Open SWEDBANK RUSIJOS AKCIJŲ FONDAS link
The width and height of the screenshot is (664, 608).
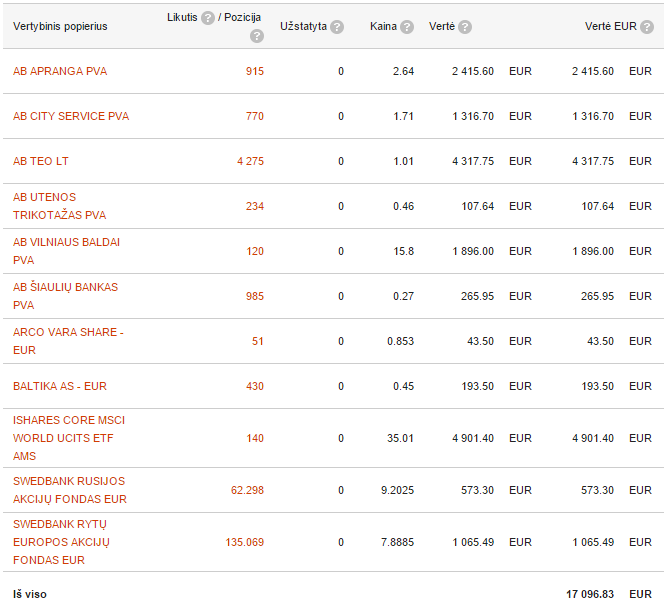coord(70,490)
